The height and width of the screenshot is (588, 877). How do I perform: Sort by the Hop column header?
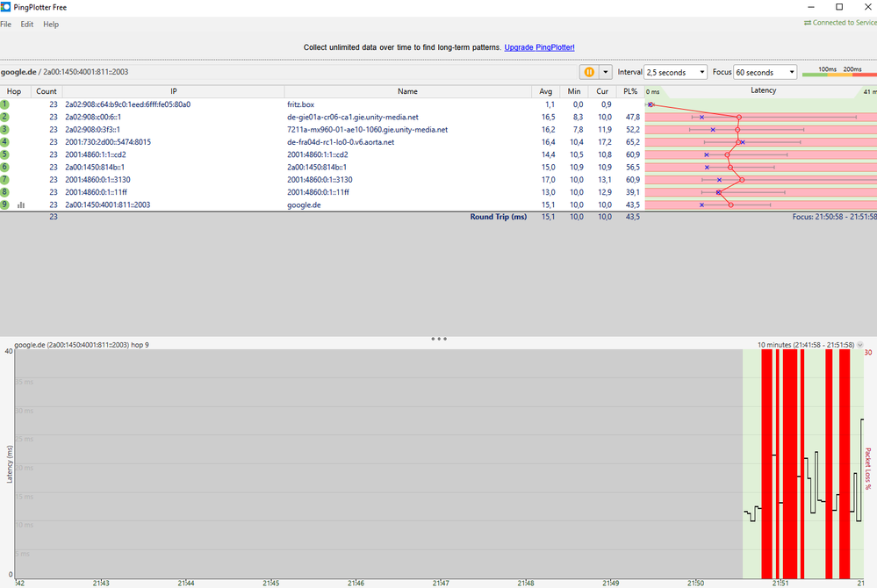pyautogui.click(x=14, y=91)
